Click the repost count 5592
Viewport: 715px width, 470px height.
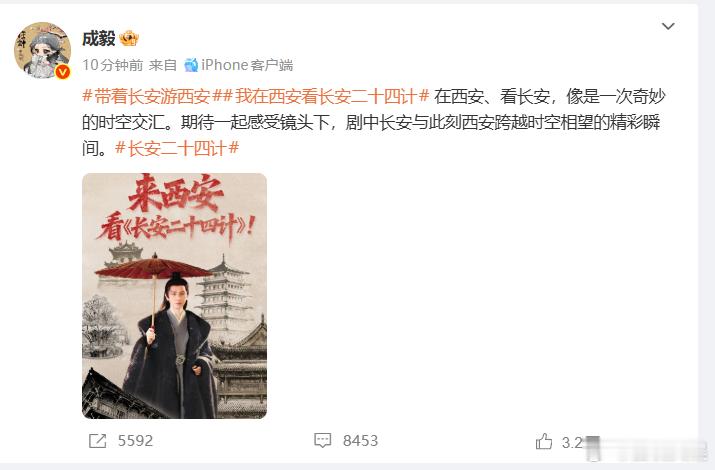[x=135, y=441]
